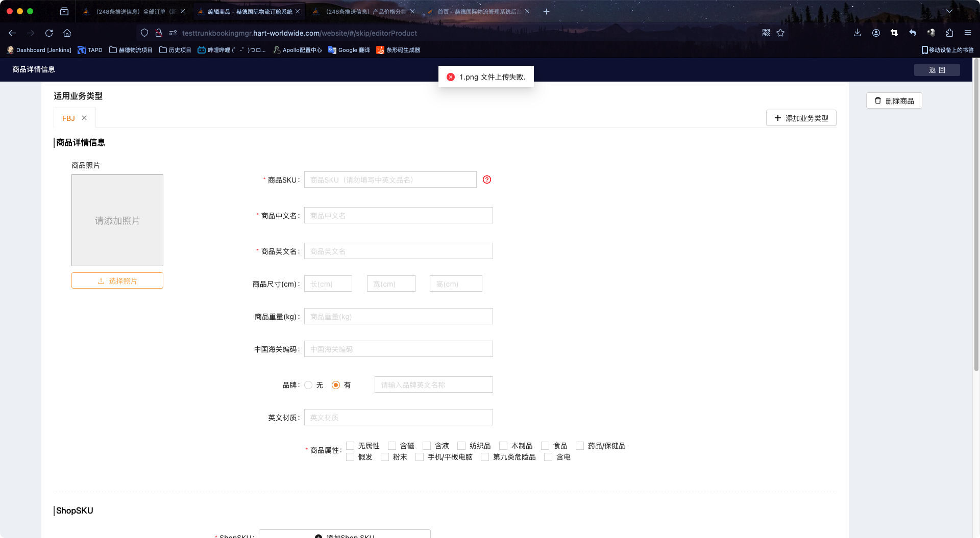Screen dimensions: 980x538
Task: Click the 添加业务类型 button
Action: pos(801,118)
